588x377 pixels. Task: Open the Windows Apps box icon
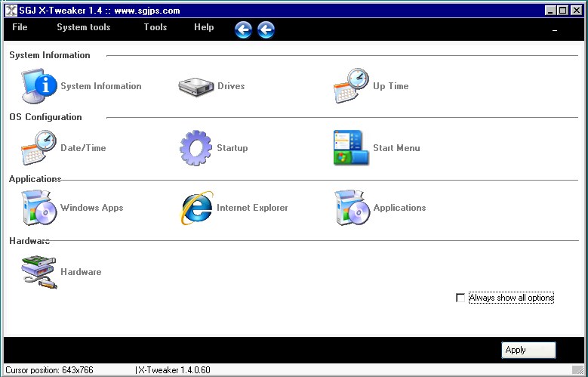[x=39, y=208]
